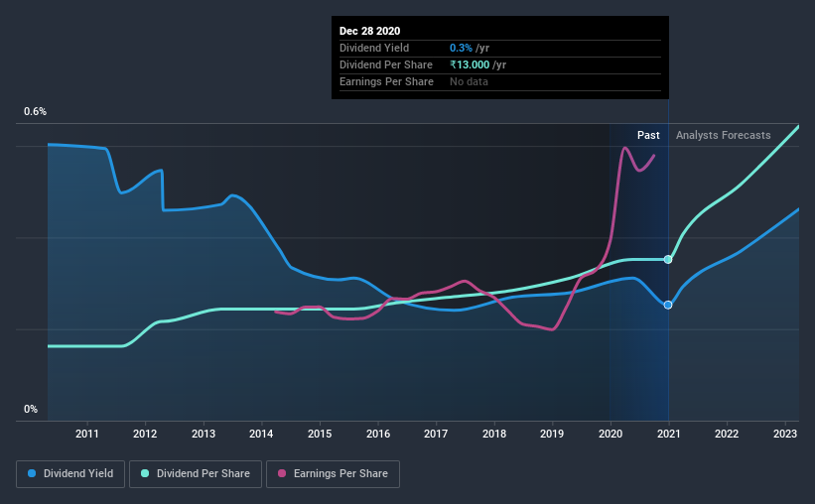
Task: Click the teal Dividend Per Share legend dot
Action: tap(145, 473)
